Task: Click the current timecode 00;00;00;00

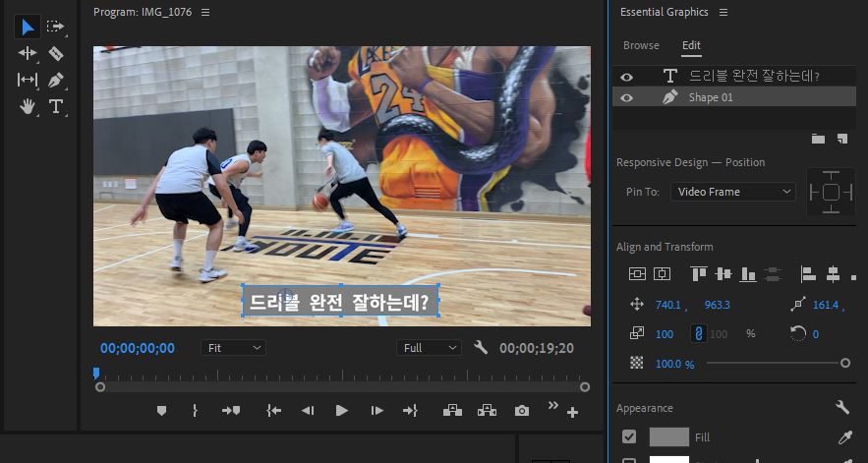Action: point(138,348)
